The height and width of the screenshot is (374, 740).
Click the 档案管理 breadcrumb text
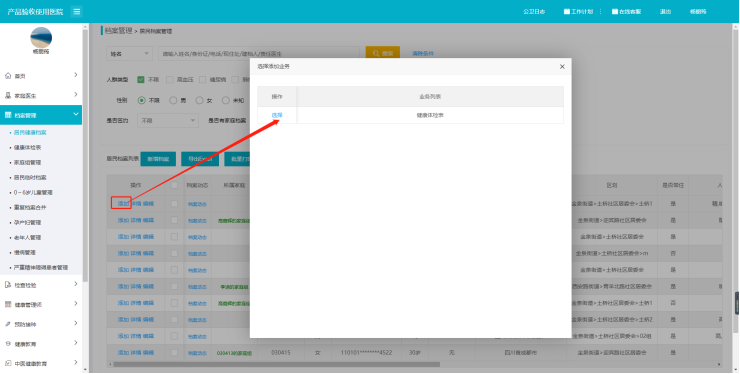point(118,31)
